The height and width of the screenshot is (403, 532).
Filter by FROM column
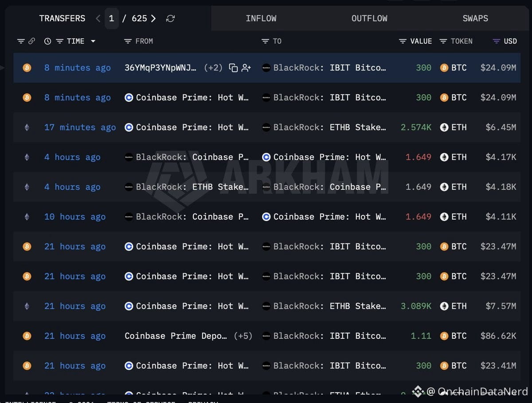point(128,41)
